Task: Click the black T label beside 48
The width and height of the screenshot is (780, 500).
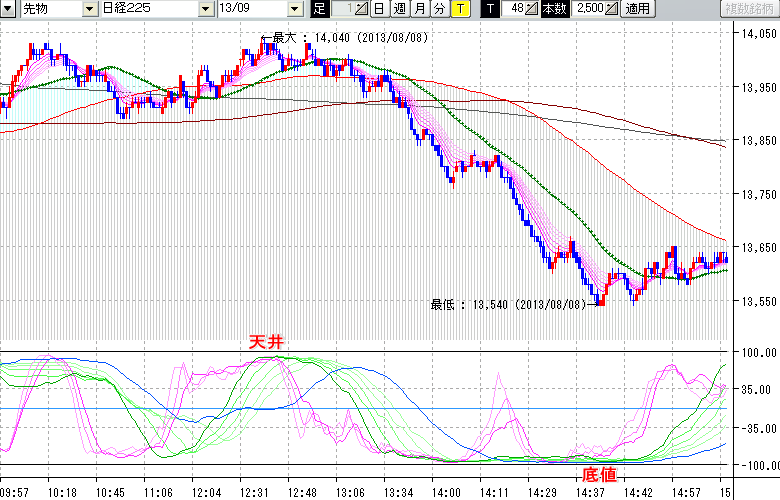Action: 489,9
